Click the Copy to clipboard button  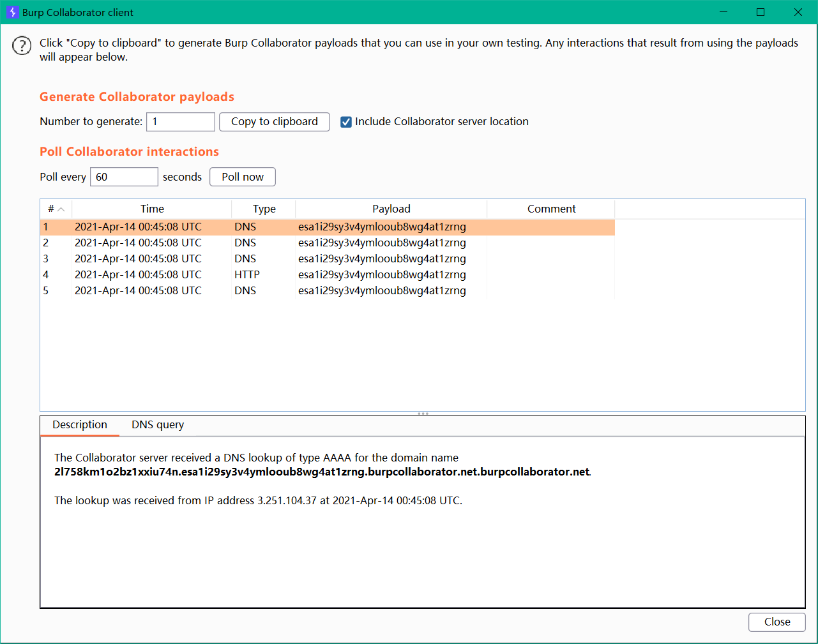[x=275, y=122]
